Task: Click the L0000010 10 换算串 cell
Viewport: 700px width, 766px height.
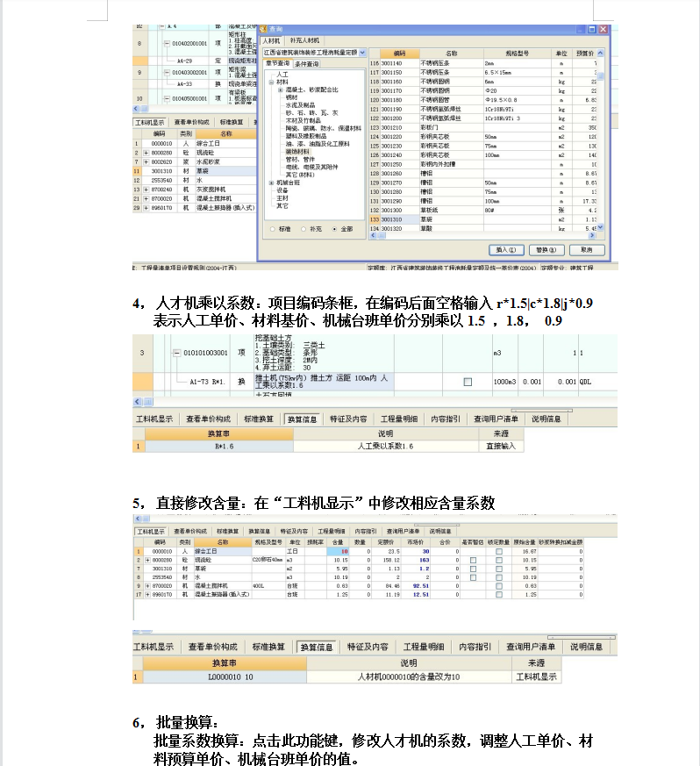Action: pyautogui.click(x=225, y=677)
